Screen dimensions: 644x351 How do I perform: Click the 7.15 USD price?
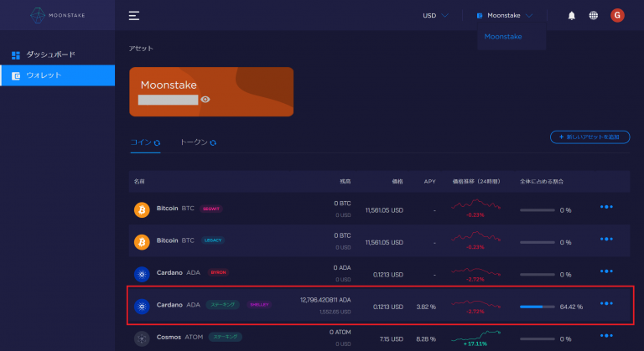point(391,339)
